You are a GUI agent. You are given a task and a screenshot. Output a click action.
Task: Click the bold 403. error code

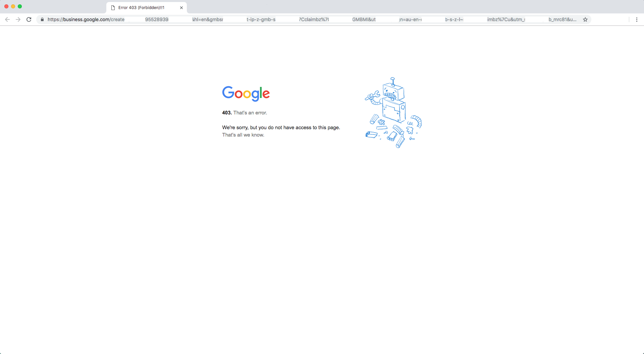(227, 113)
